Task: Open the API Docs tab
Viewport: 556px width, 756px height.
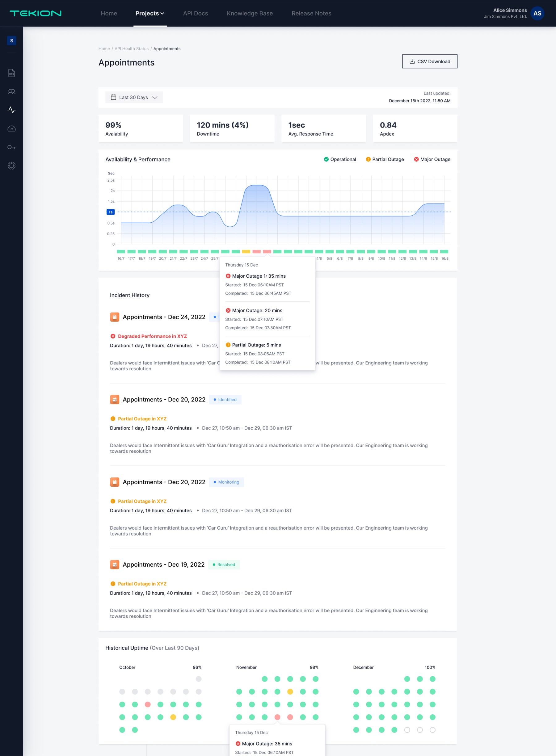Action: (x=196, y=14)
